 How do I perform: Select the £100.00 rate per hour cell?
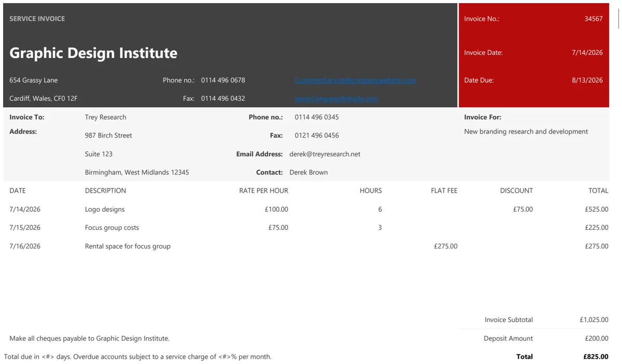(276, 209)
